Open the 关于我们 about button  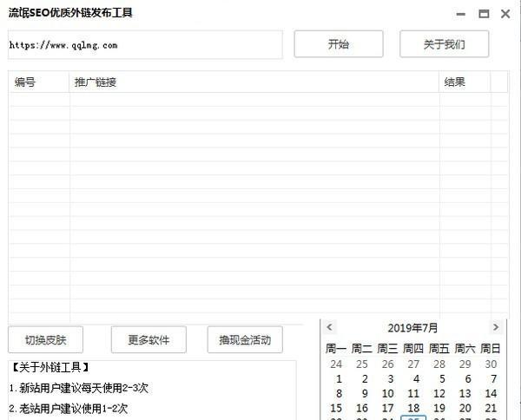(x=445, y=44)
